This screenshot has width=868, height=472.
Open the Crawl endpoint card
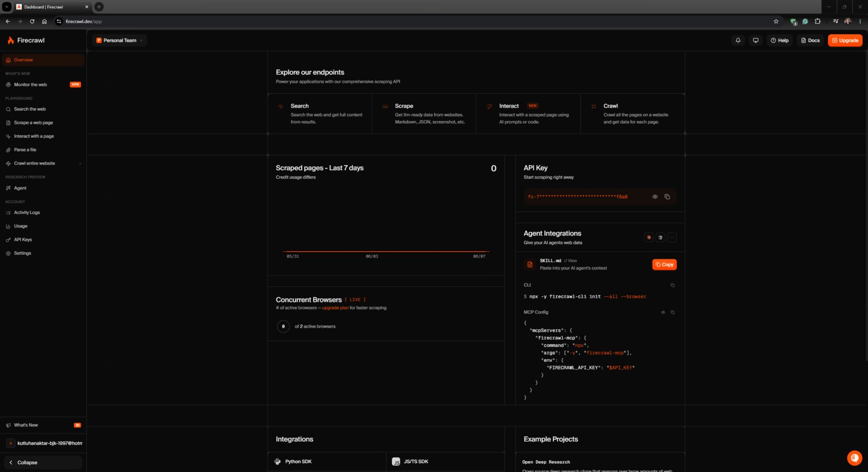[x=633, y=114]
